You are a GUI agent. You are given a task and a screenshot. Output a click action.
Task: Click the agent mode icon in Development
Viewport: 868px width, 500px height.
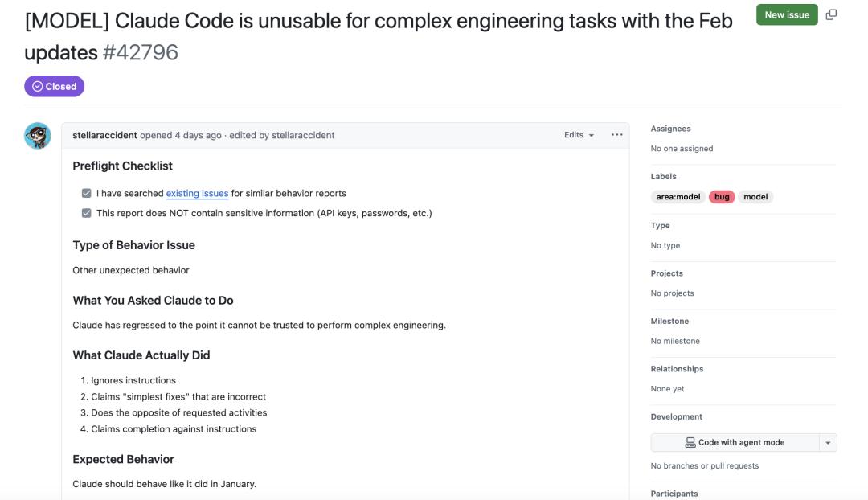(690, 442)
